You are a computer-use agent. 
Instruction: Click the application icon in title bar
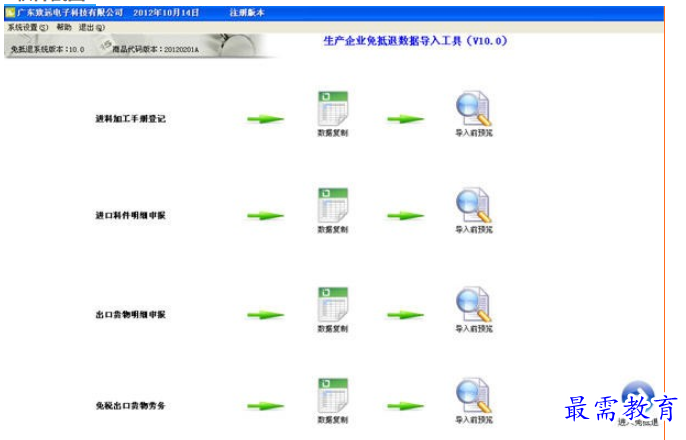(x=10, y=13)
